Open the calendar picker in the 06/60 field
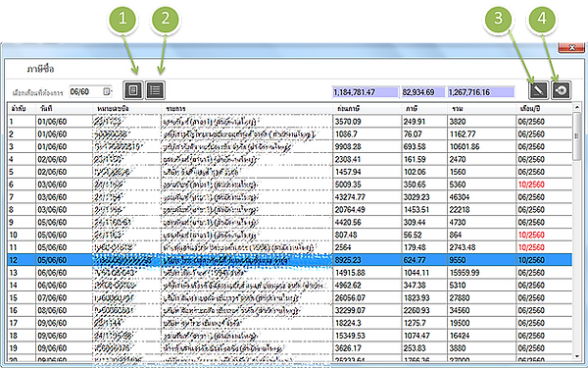 pos(107,91)
